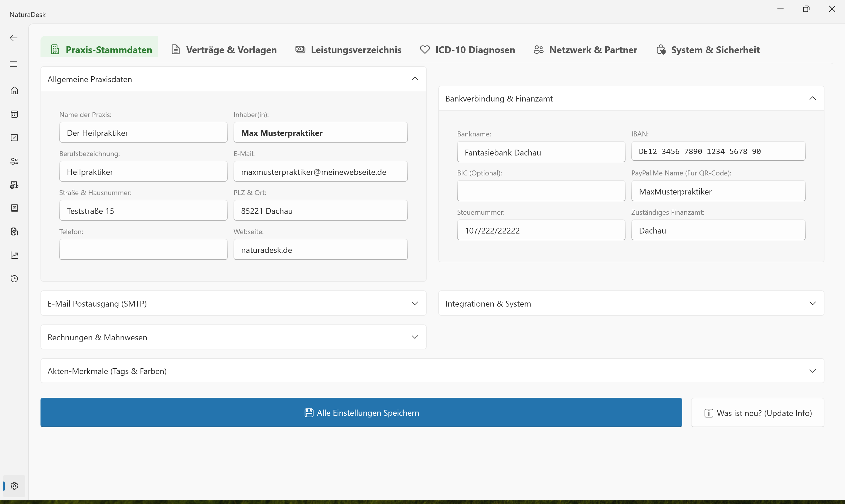Click the back arrow icon
Viewport: 845px width, 504px height.
[13, 38]
